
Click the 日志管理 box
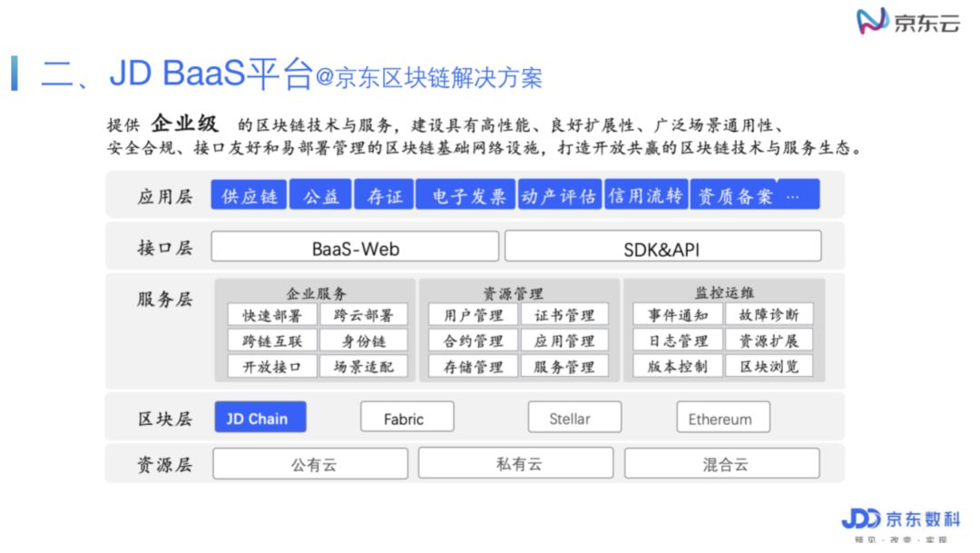point(678,340)
